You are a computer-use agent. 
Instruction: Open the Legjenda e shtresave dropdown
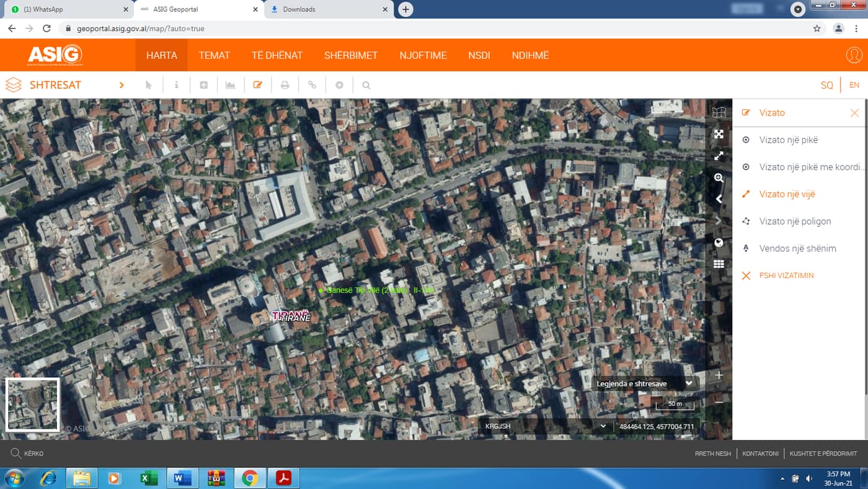click(x=644, y=384)
